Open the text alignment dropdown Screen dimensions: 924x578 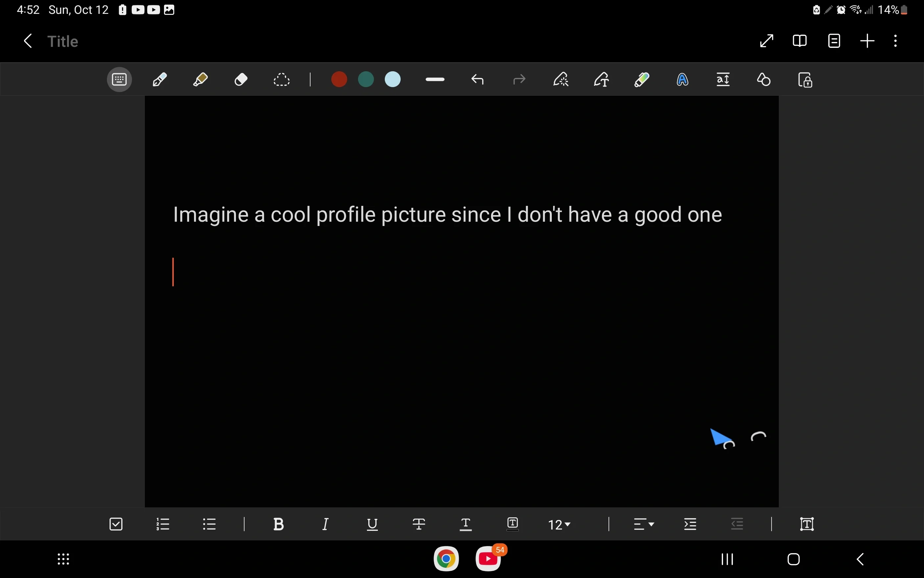[x=644, y=524]
